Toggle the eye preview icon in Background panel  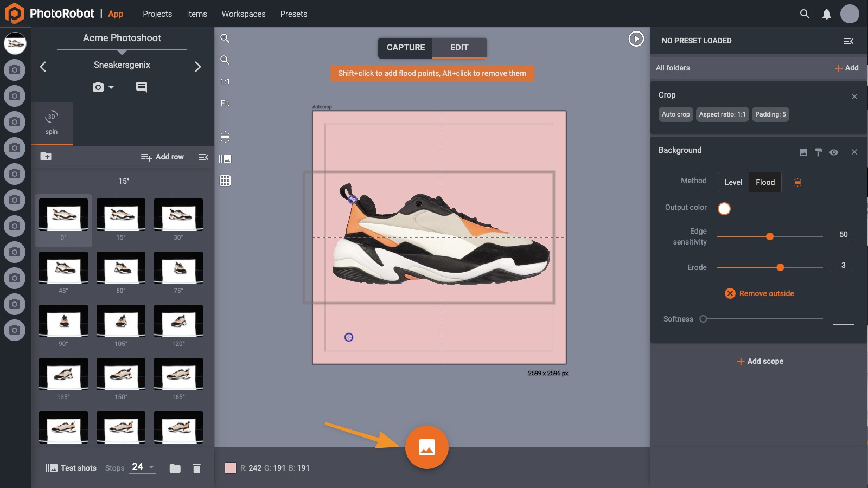834,152
